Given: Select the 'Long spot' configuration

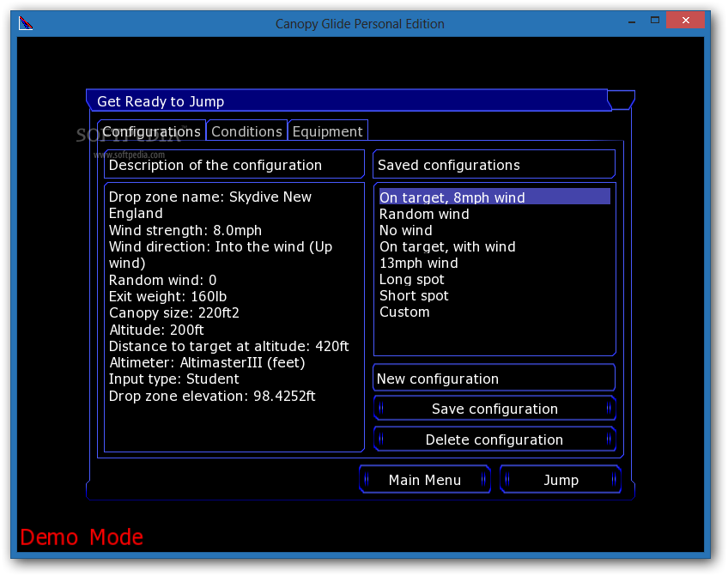Looking at the screenshot, I should [x=494, y=279].
